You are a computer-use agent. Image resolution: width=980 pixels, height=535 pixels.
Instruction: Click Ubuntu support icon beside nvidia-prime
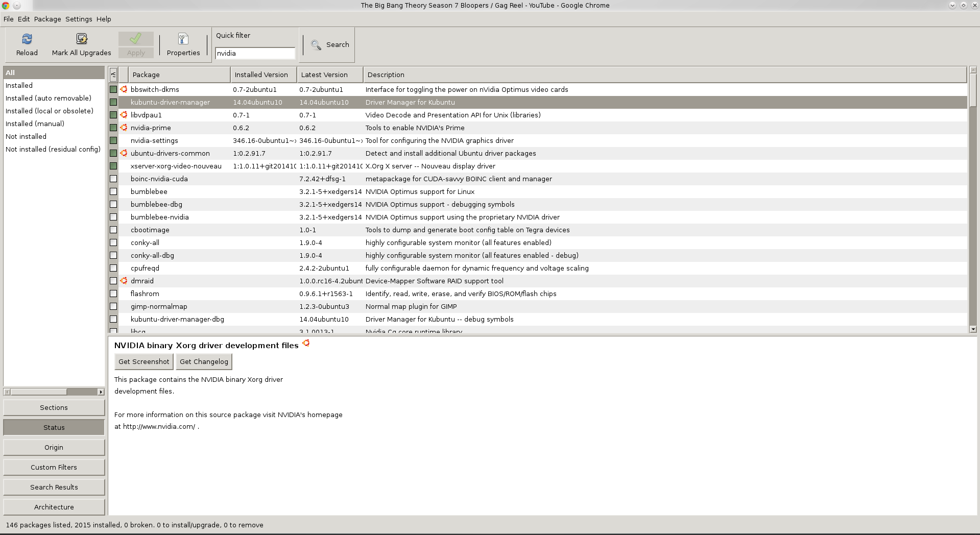point(124,128)
